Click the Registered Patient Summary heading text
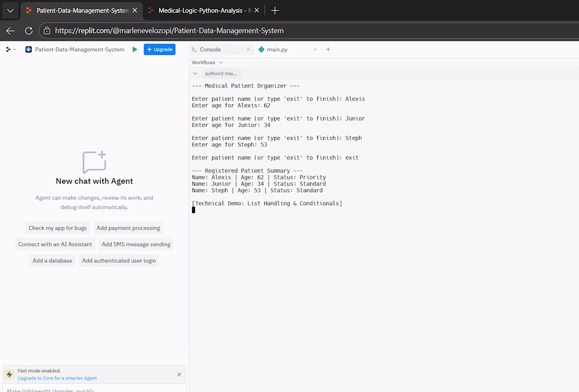 247,170
